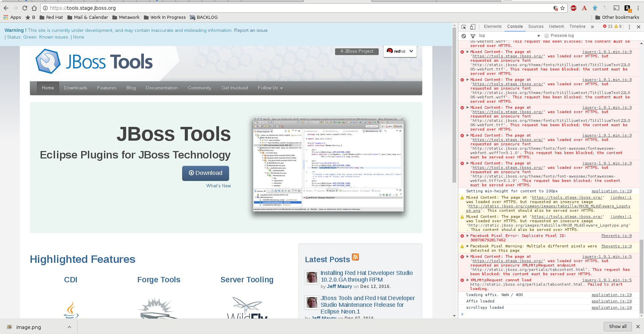Open DevTools customize menu
Viewport: 644px width, 334px height.
pos(629,27)
